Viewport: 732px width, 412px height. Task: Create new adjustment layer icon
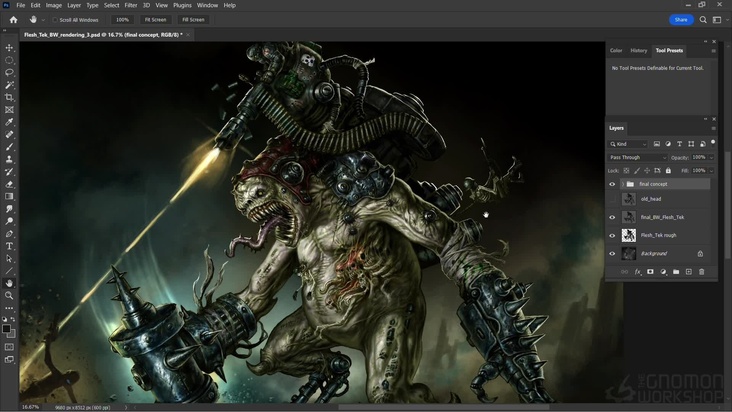pyautogui.click(x=663, y=272)
